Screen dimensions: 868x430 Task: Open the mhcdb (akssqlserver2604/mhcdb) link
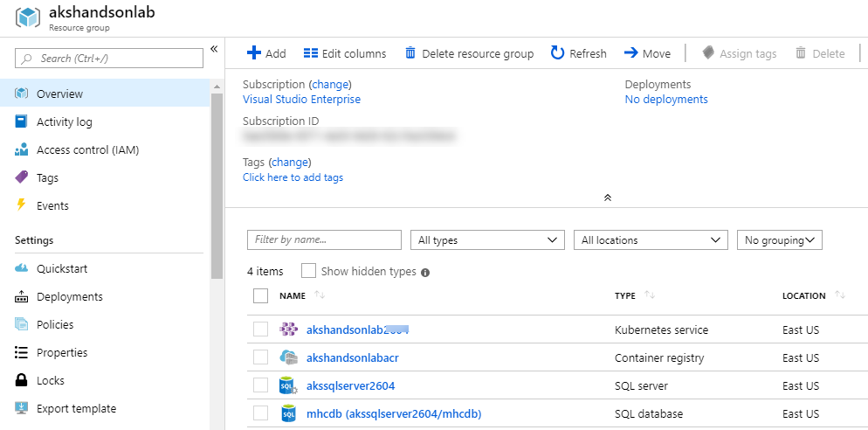tap(394, 413)
